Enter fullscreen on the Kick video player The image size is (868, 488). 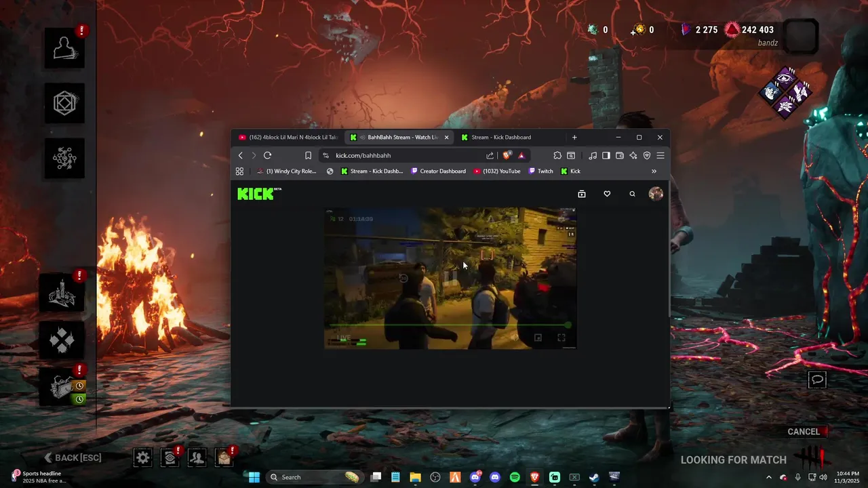click(561, 338)
